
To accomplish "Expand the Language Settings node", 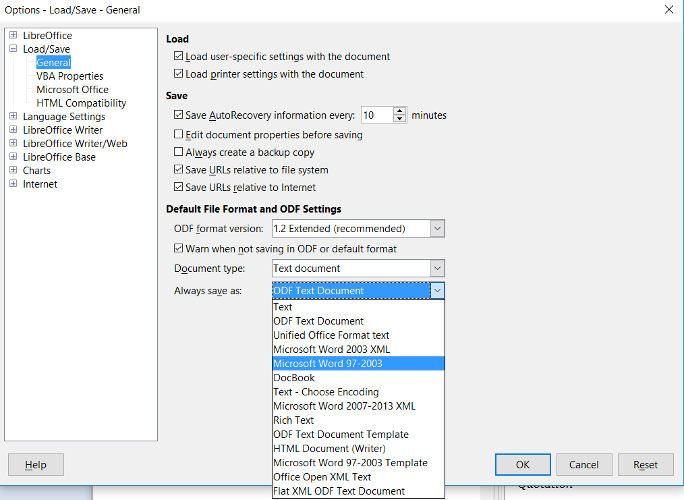I will [x=13, y=116].
